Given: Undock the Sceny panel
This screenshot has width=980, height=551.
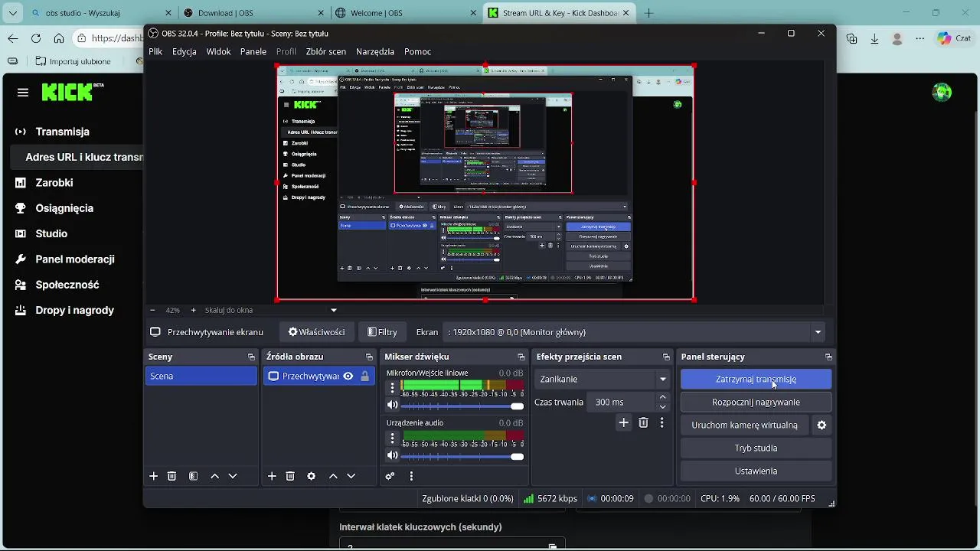Looking at the screenshot, I should click(x=251, y=357).
